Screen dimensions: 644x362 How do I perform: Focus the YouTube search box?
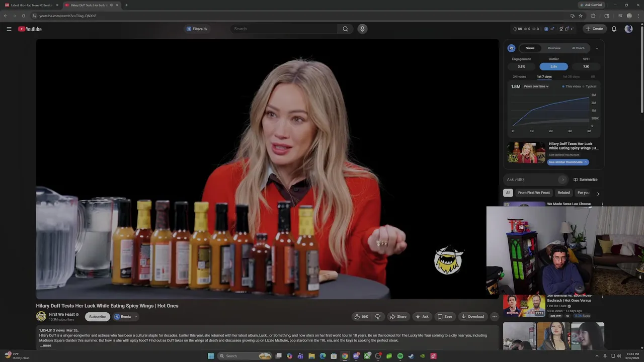coord(284,29)
